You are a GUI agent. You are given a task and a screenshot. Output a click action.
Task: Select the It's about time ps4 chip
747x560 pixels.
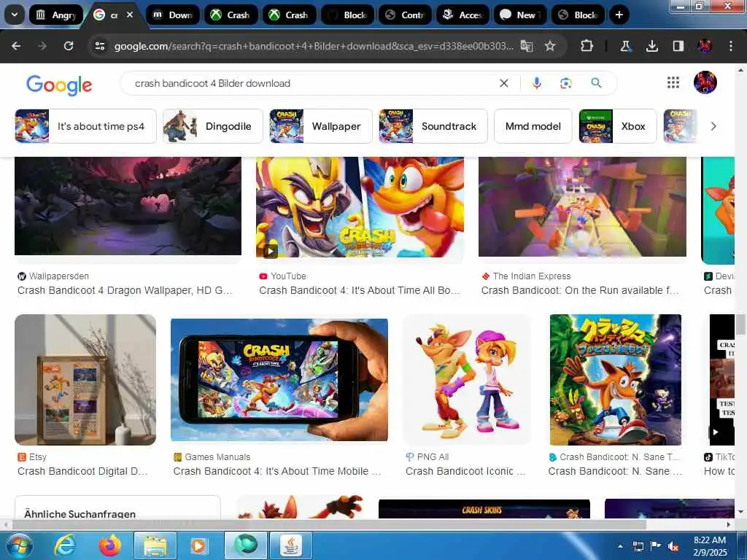85,126
